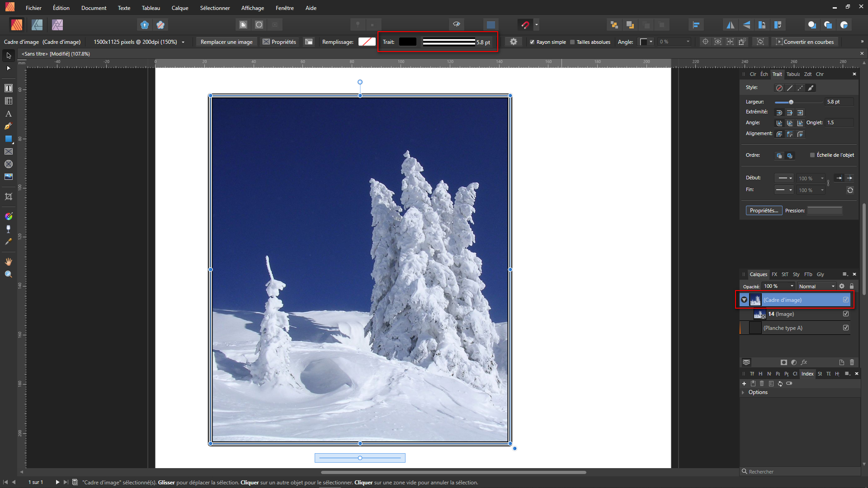
Task: Delete layer using the trash icon
Action: [x=852, y=362]
